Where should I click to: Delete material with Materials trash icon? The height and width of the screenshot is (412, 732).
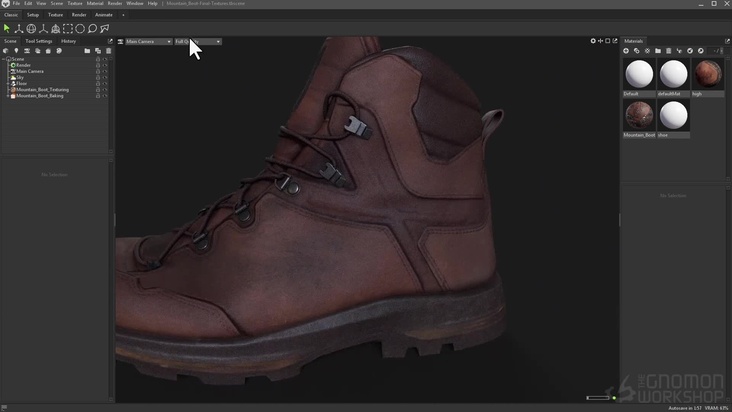pyautogui.click(x=669, y=51)
